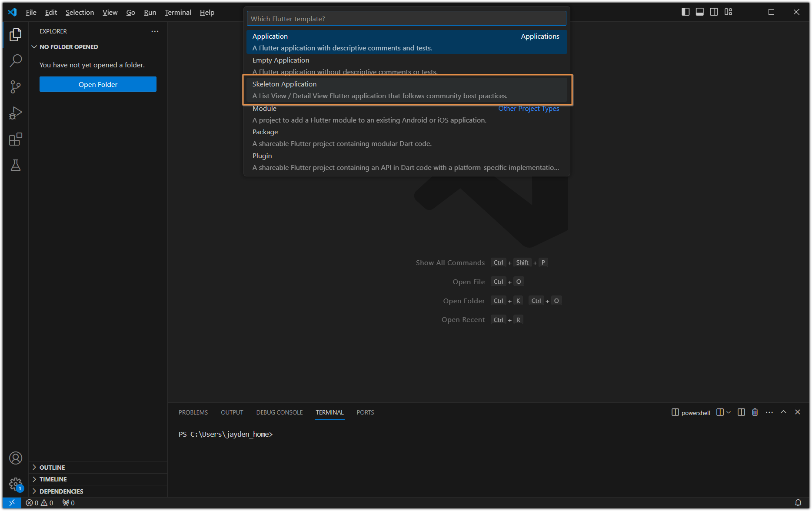This screenshot has height=511, width=812.
Task: Switch to the Output tab
Action: [x=232, y=412]
